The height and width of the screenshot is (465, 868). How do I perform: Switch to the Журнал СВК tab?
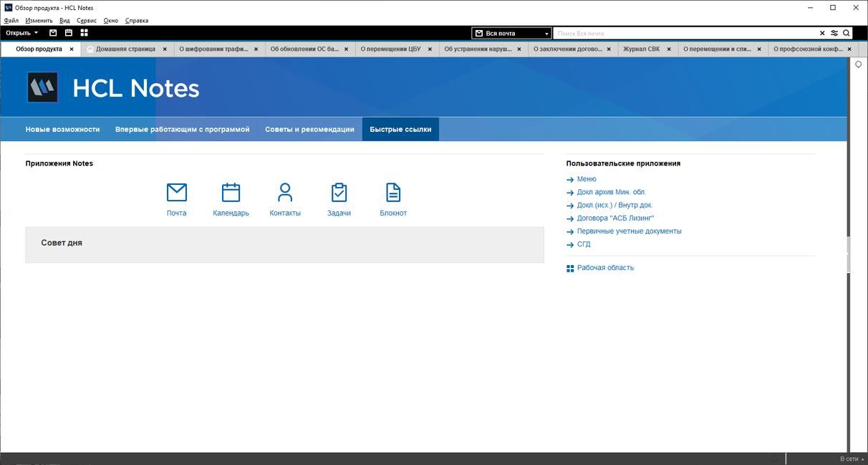coord(641,49)
